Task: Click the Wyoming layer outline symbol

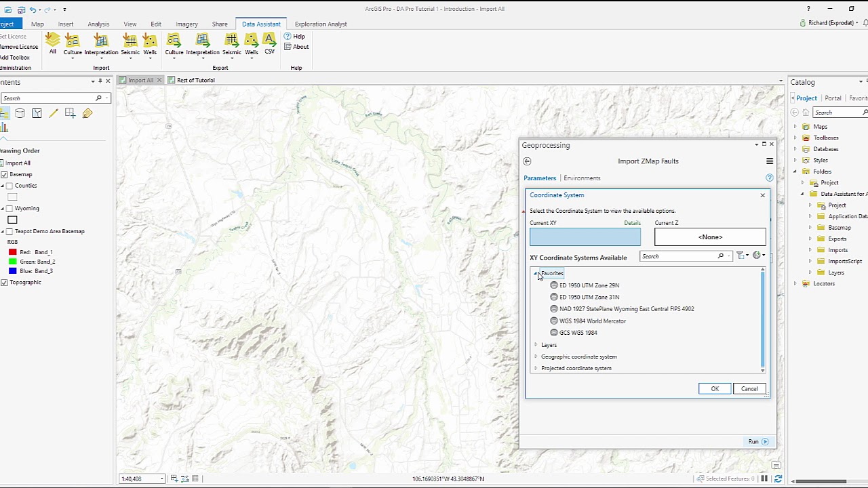Action: tap(12, 220)
